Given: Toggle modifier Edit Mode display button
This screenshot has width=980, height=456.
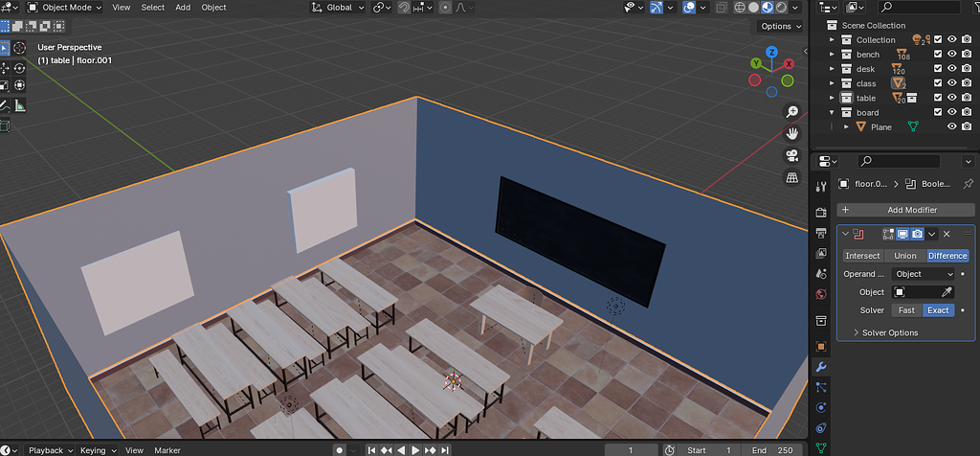Looking at the screenshot, I should 888,234.
